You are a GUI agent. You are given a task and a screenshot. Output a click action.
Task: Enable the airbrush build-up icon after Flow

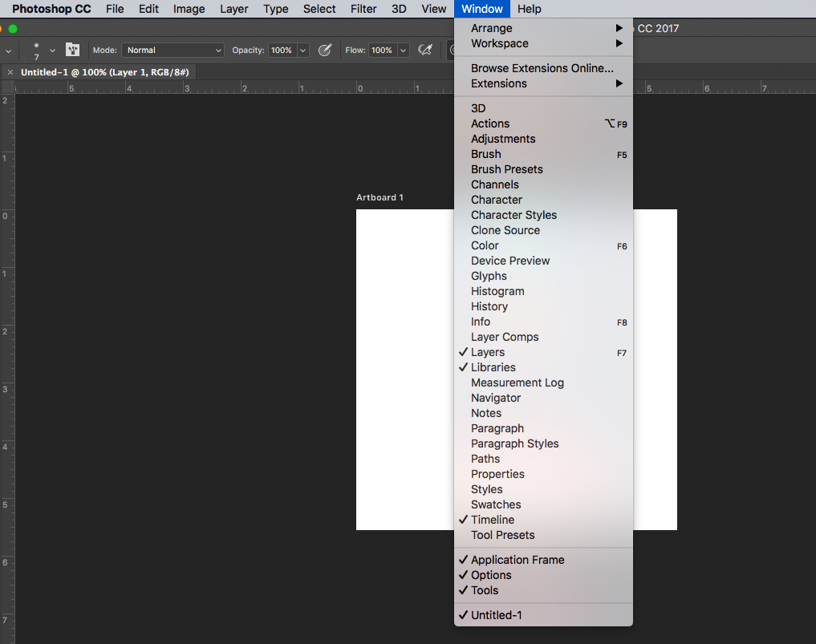[x=425, y=50]
